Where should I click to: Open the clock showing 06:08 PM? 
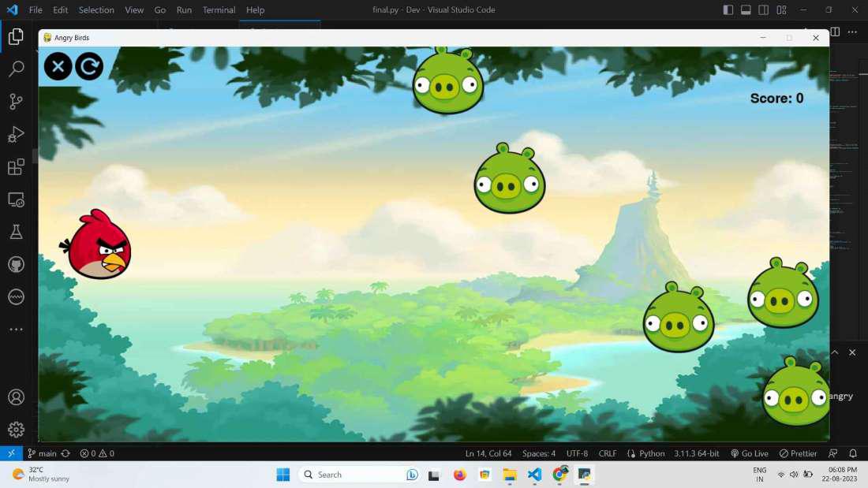[840, 475]
